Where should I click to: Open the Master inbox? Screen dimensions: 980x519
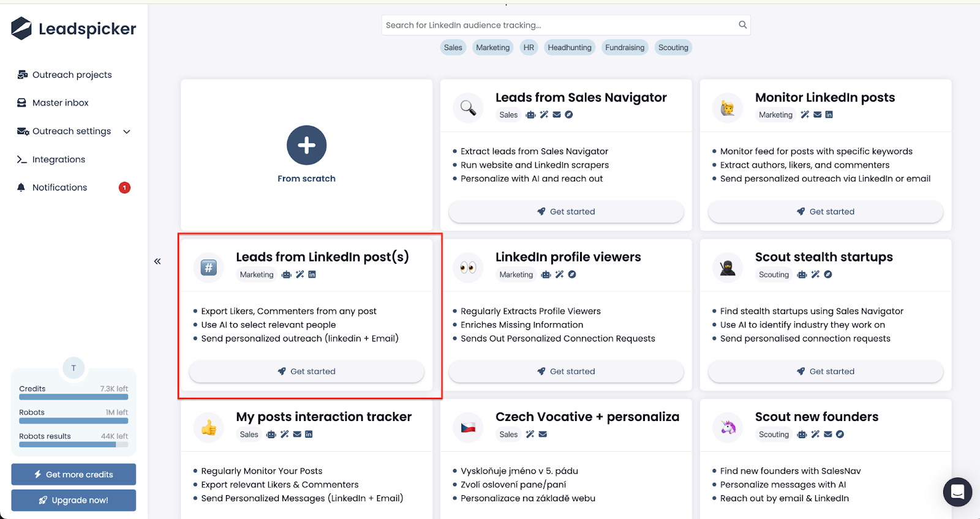pos(53,103)
